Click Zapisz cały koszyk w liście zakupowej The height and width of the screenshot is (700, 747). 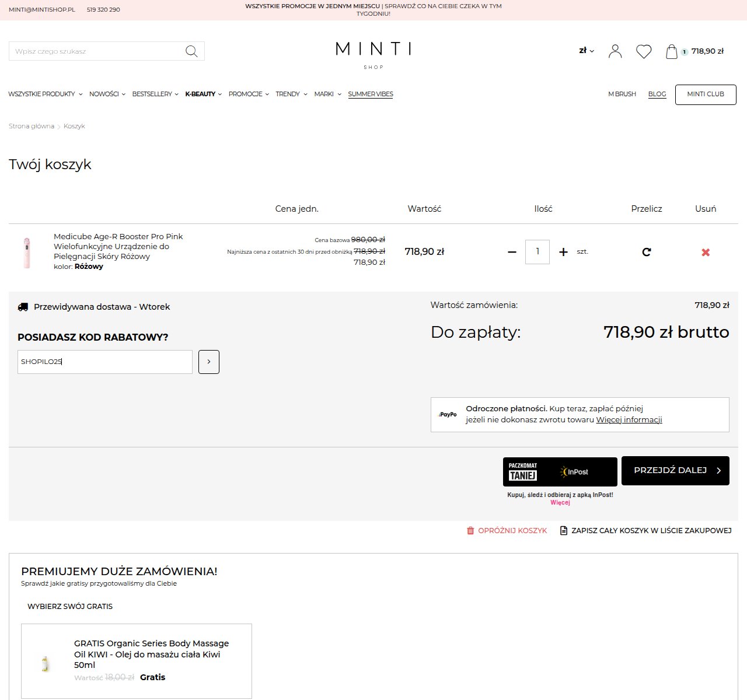coord(651,531)
